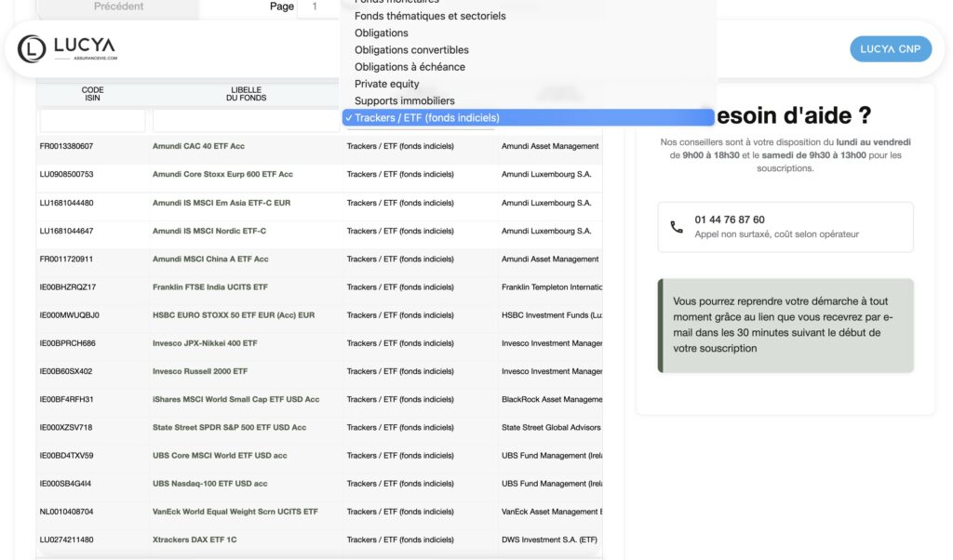Viewport: 953px width, 560px height.
Task: Click the Précédent pagination button
Action: tap(118, 7)
